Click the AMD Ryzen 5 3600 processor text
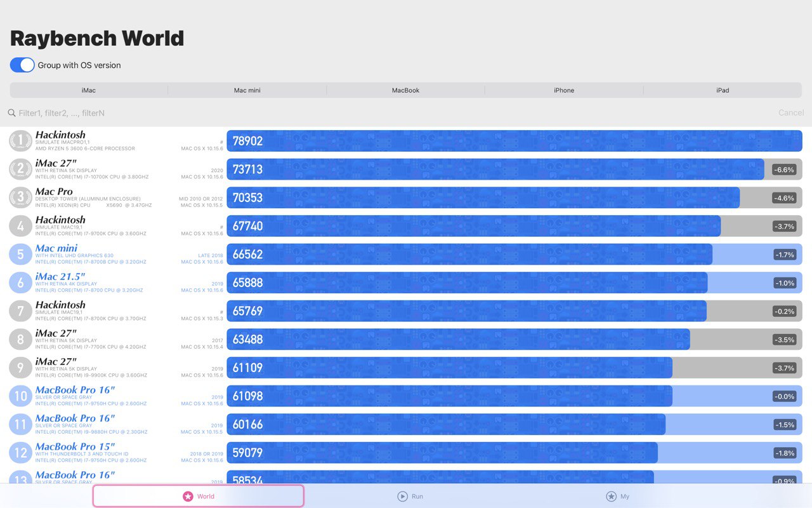 (85, 149)
